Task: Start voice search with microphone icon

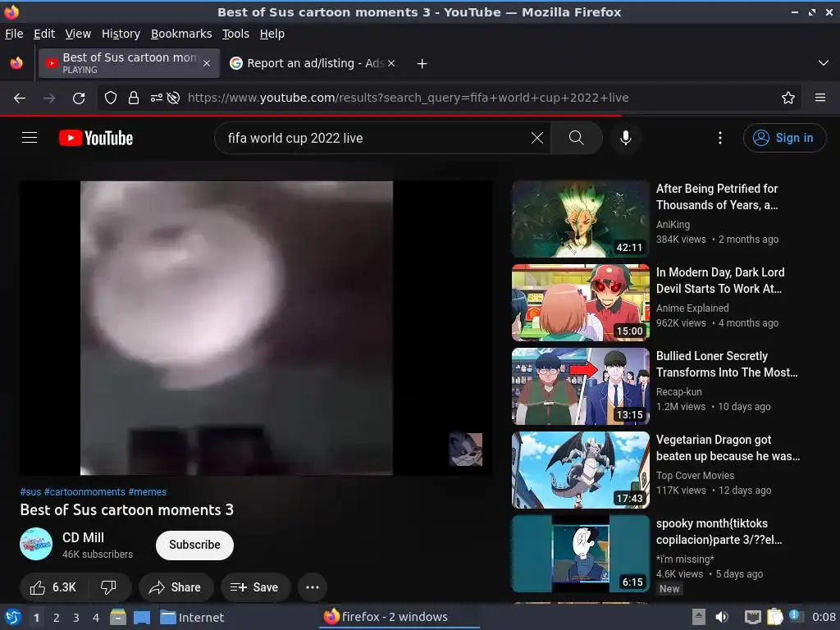Action: pyautogui.click(x=625, y=138)
